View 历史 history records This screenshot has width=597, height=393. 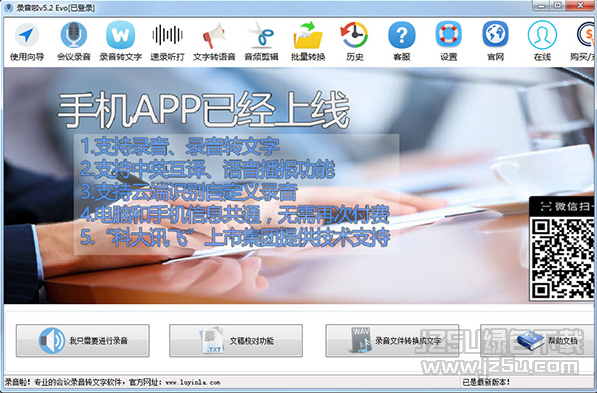(x=354, y=41)
